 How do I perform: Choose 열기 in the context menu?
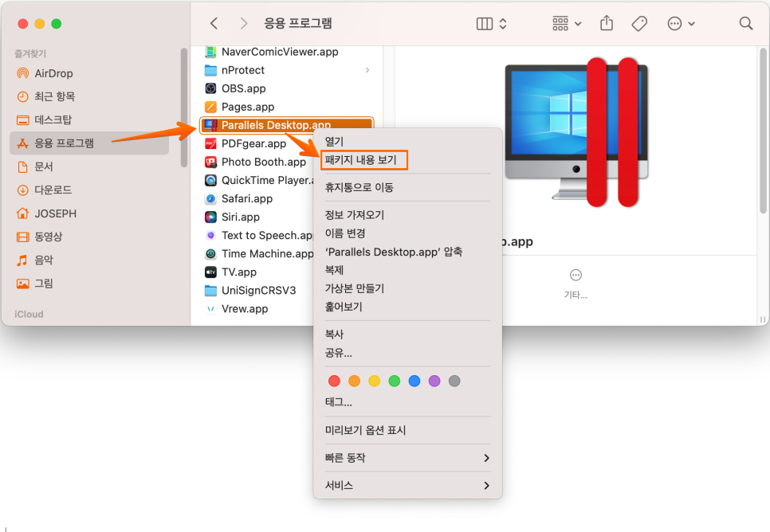(407, 142)
